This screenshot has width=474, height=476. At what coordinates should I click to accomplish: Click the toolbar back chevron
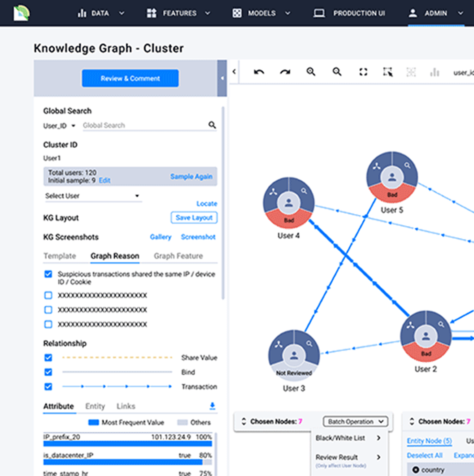click(234, 72)
